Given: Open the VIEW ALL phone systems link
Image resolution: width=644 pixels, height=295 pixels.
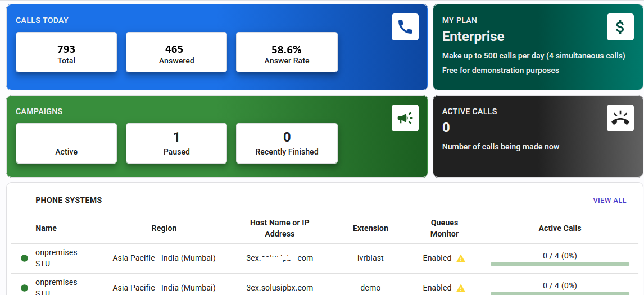Looking at the screenshot, I should tap(609, 201).
